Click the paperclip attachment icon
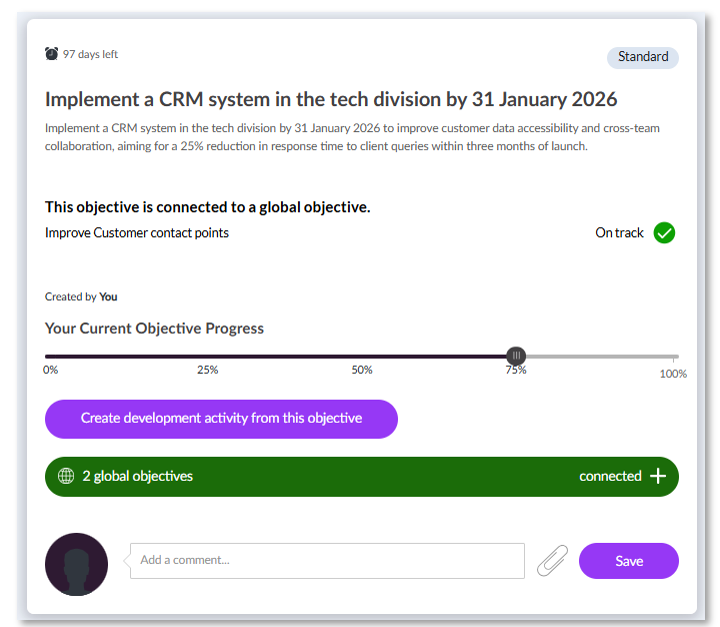 click(x=551, y=561)
